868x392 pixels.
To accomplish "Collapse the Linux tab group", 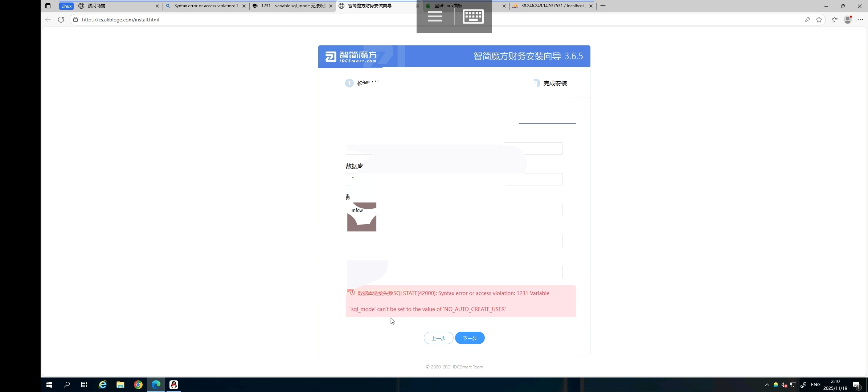I will point(66,6).
